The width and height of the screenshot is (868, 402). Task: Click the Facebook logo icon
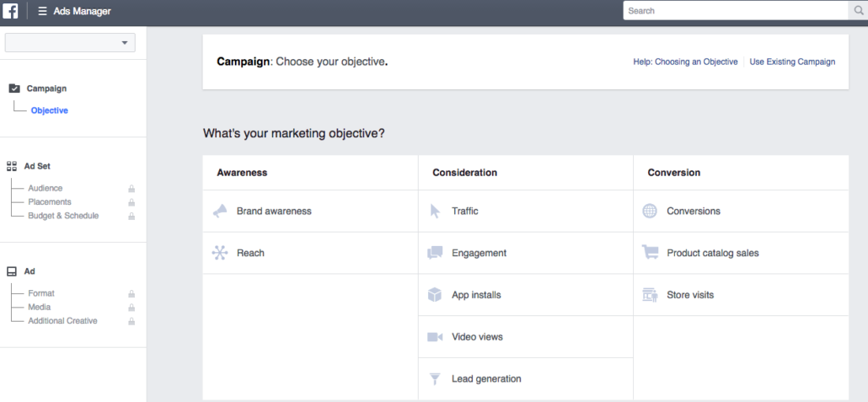pos(10,11)
